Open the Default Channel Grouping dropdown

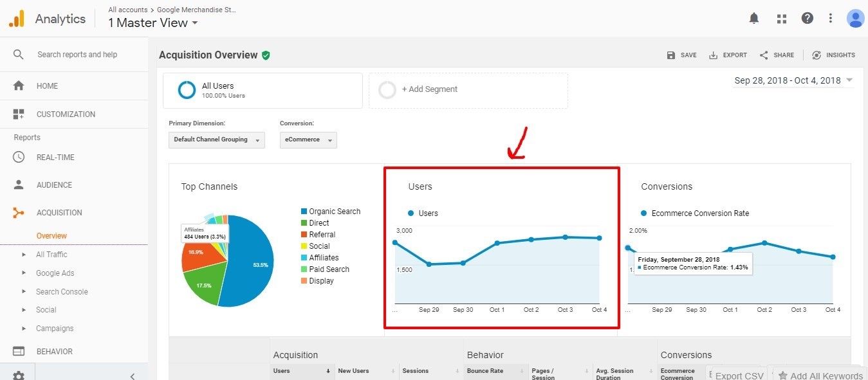coord(216,140)
